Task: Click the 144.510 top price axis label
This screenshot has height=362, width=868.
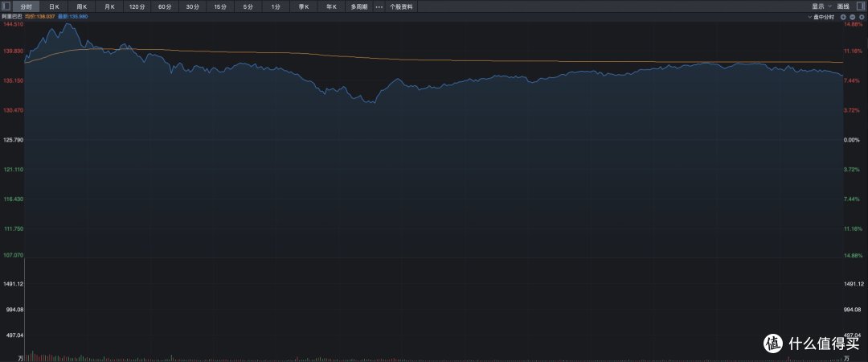Action: 14,24
